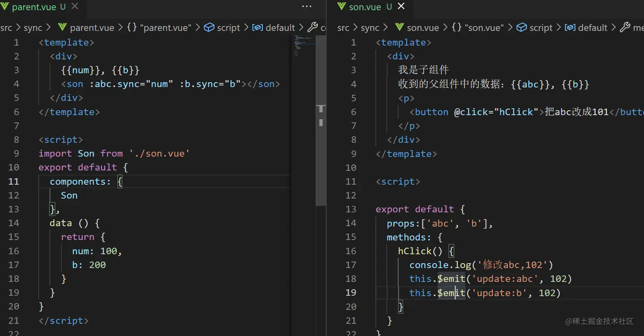Click line number 4 in parent.vue gutter

pyautogui.click(x=17, y=84)
